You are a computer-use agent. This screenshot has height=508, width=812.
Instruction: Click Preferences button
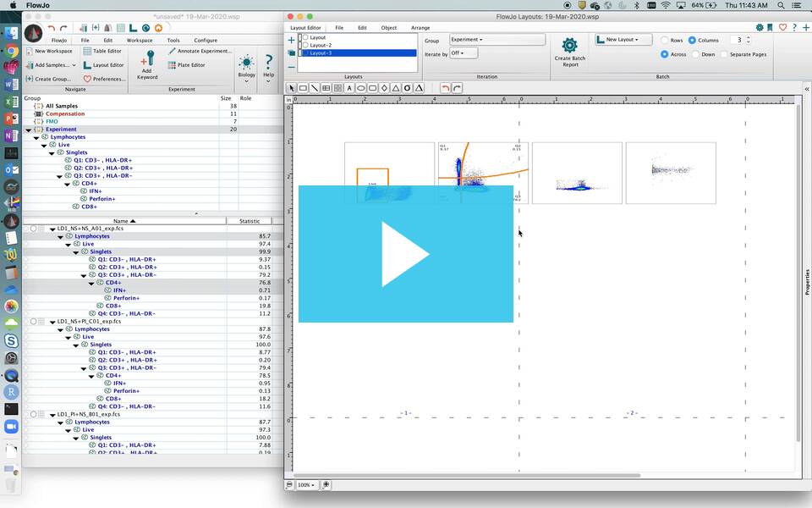104,79
